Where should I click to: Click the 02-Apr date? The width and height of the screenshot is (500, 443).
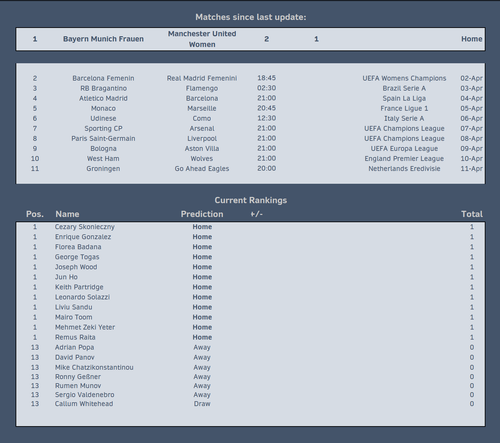pyautogui.click(x=471, y=78)
